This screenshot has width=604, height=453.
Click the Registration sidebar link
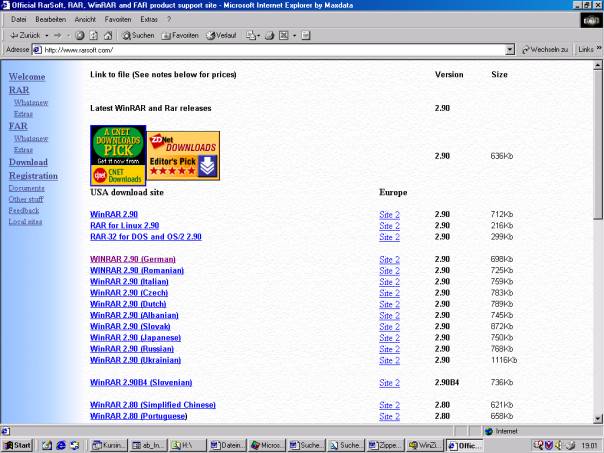pyautogui.click(x=33, y=176)
